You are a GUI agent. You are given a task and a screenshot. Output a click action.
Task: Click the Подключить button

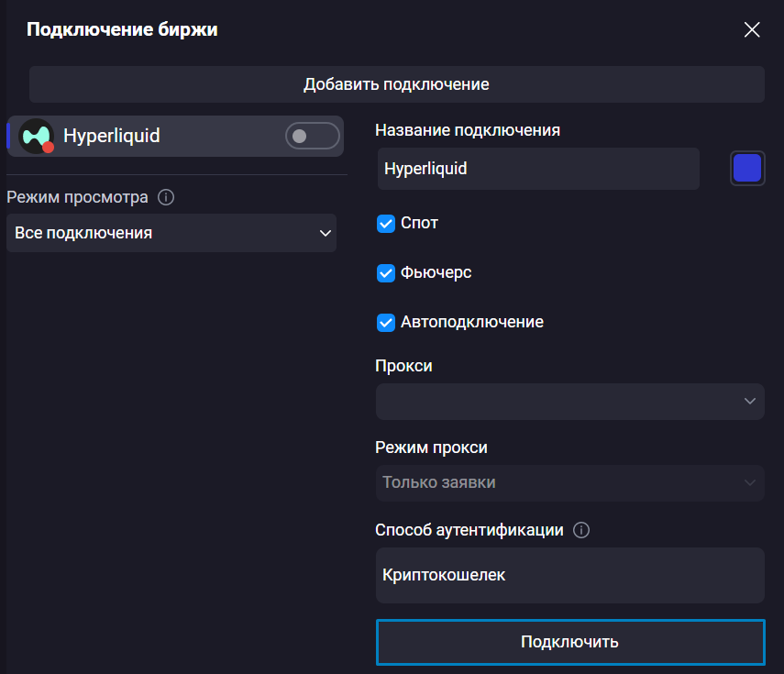pyautogui.click(x=570, y=642)
